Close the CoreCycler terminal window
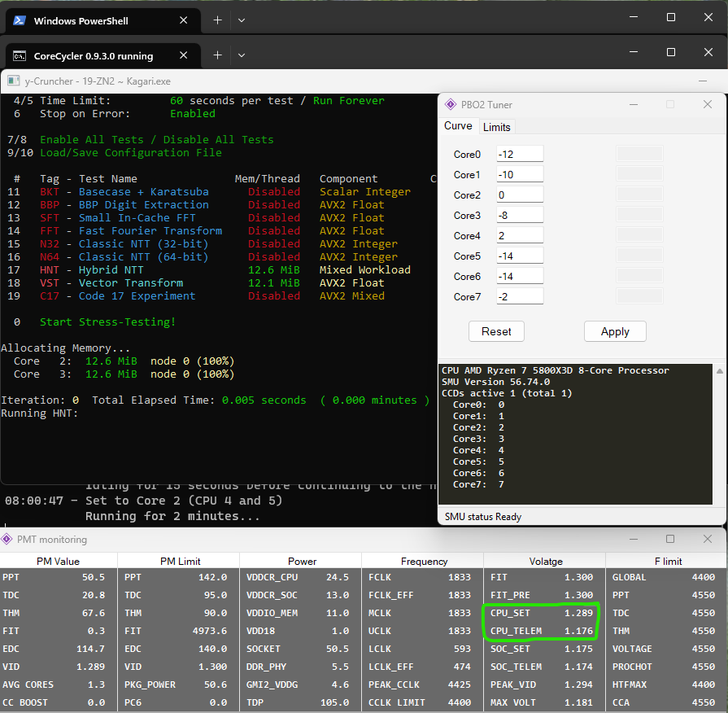This screenshot has width=728, height=713. click(708, 52)
